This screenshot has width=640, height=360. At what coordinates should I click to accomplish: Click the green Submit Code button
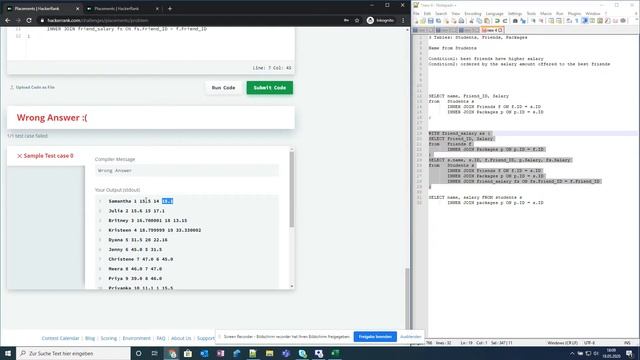point(269,88)
